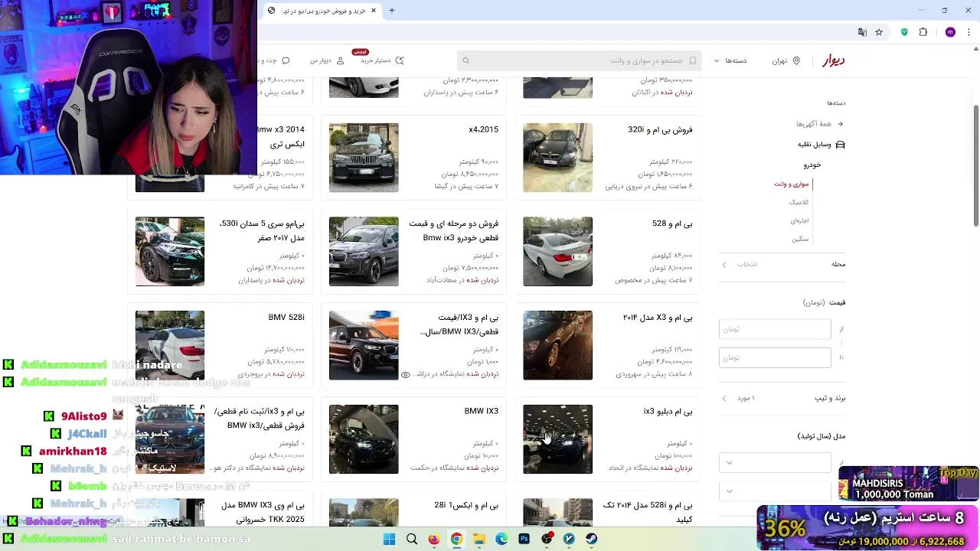The width and height of the screenshot is (980, 551).
Task: Expand the brand and type (برند و تیپ) filter
Action: (x=782, y=398)
